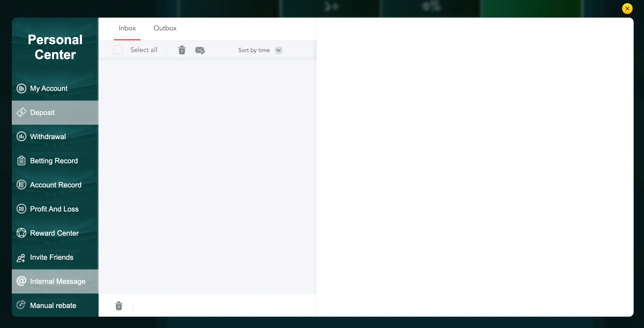Click the Manual rebate icon
Screen dimensions: 644x328
[x=21, y=305]
